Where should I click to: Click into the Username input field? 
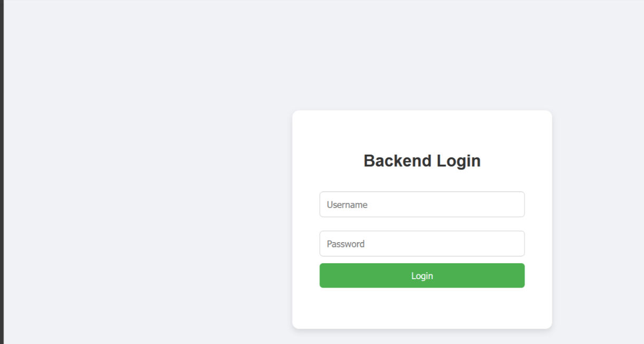(x=422, y=204)
